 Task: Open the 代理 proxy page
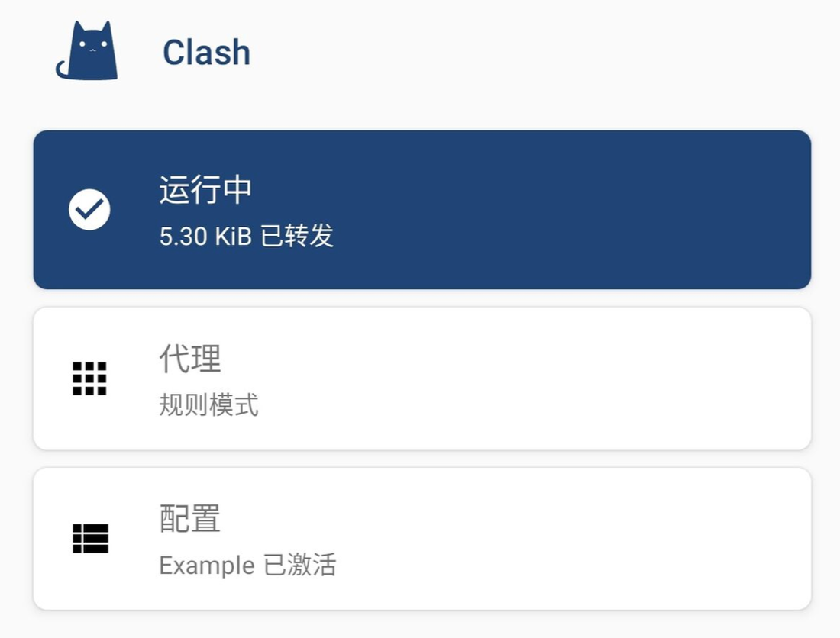190,358
